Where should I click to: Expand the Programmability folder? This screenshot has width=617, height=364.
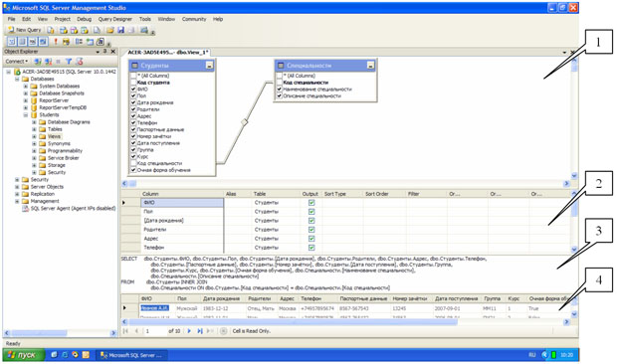tap(34, 151)
